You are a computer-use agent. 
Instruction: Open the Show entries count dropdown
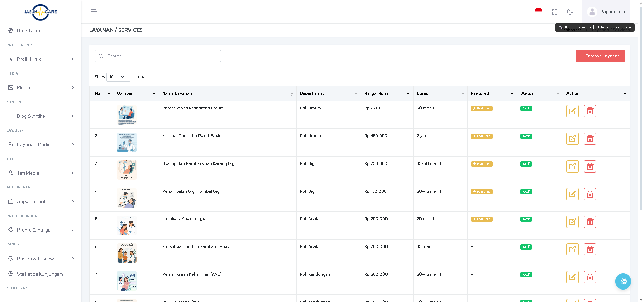(x=118, y=77)
